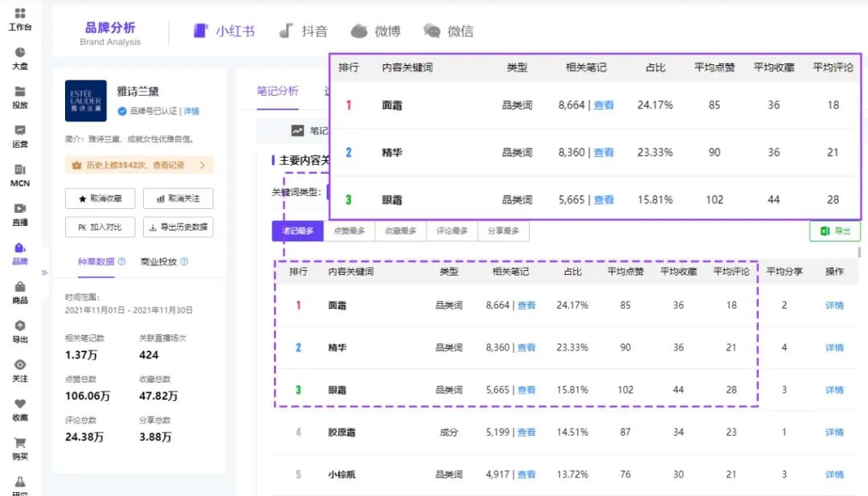The height and width of the screenshot is (496, 868).
Task: Click the help icon next to 种草数据
Action: pos(122,261)
